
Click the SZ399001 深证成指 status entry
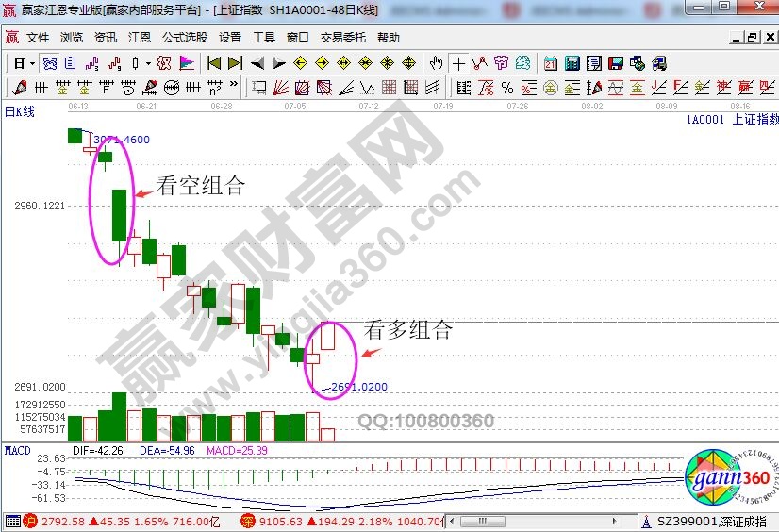coord(704,521)
